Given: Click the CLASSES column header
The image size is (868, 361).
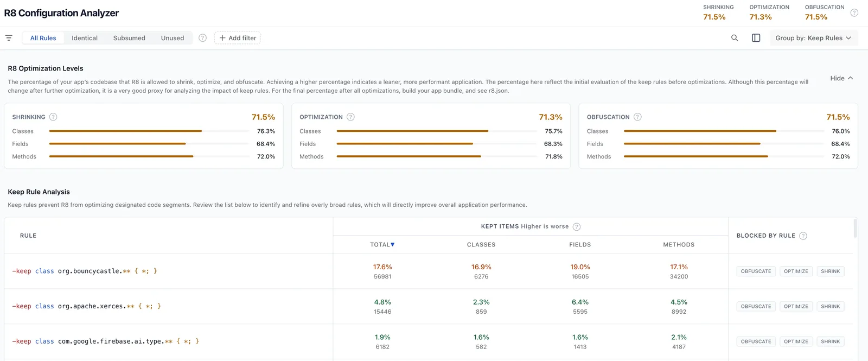Looking at the screenshot, I should click(x=481, y=245).
